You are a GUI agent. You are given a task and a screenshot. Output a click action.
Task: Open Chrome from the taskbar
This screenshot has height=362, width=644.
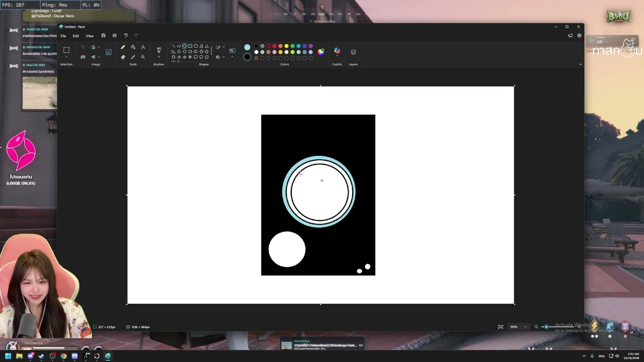(63, 356)
